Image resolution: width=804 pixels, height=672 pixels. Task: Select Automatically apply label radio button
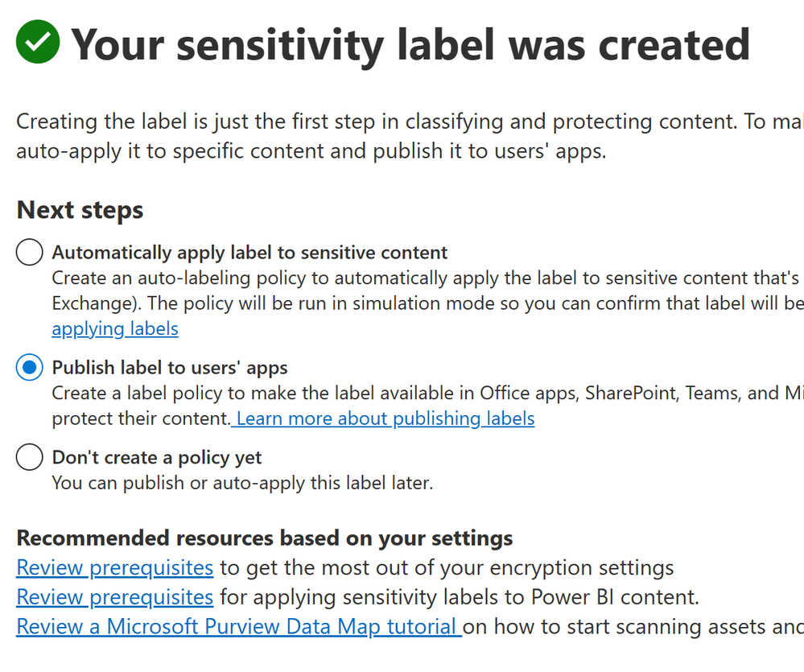tap(29, 252)
